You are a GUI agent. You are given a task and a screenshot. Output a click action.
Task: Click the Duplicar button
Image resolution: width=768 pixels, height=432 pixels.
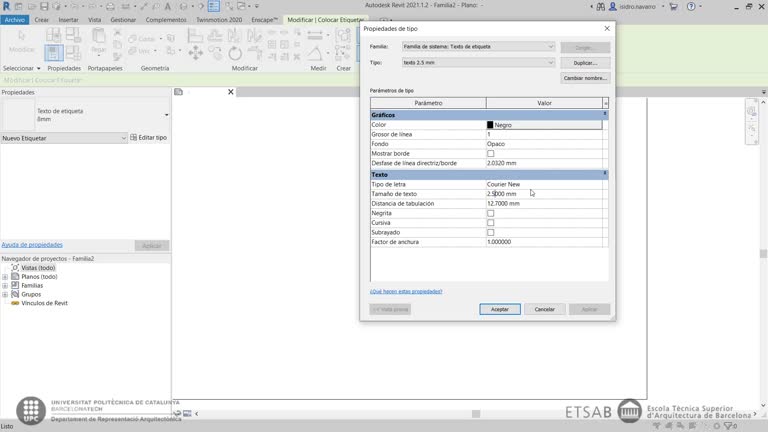(x=584, y=62)
